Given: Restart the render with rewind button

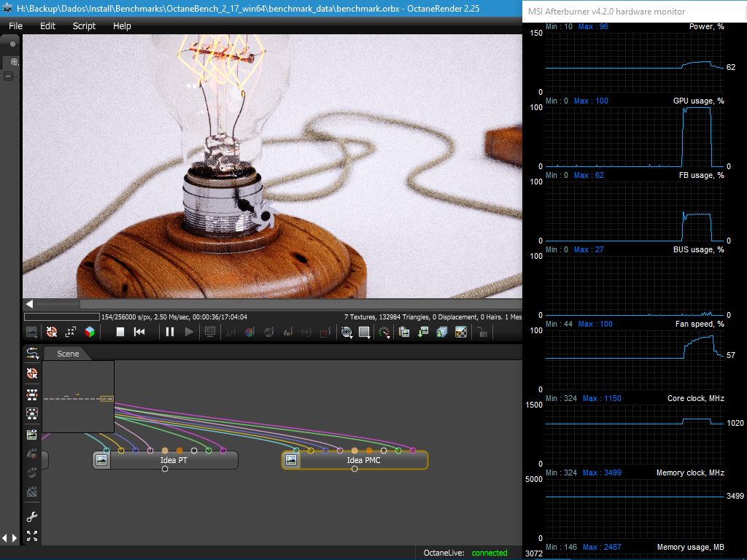Looking at the screenshot, I should click(139, 332).
